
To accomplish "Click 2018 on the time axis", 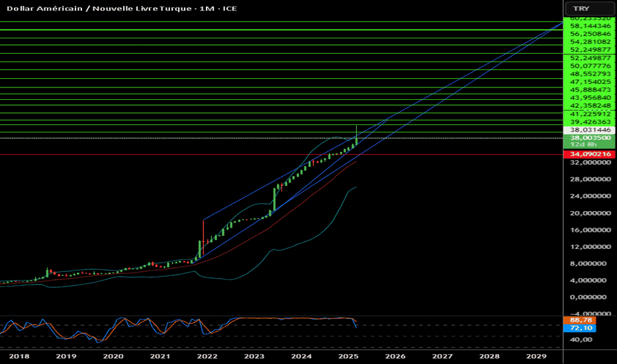I will coord(19,356).
